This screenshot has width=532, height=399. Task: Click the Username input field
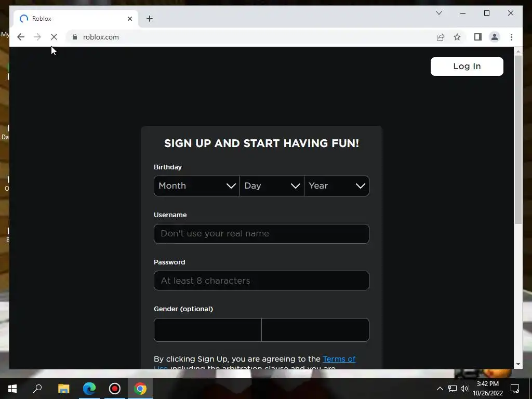[x=261, y=234]
